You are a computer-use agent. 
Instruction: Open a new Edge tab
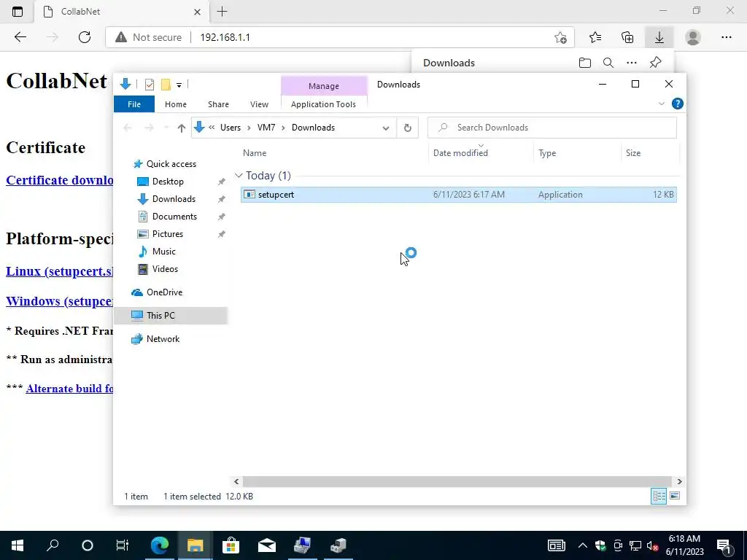click(222, 12)
